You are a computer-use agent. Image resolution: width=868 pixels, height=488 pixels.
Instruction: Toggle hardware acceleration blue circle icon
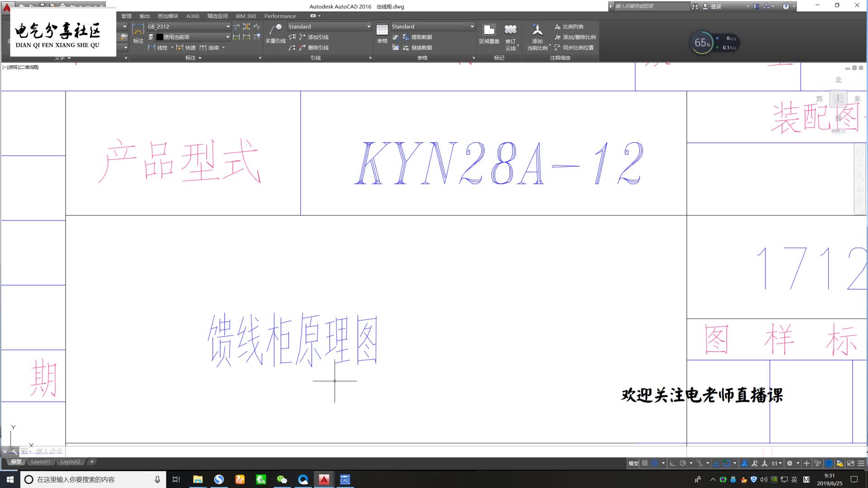(829, 463)
